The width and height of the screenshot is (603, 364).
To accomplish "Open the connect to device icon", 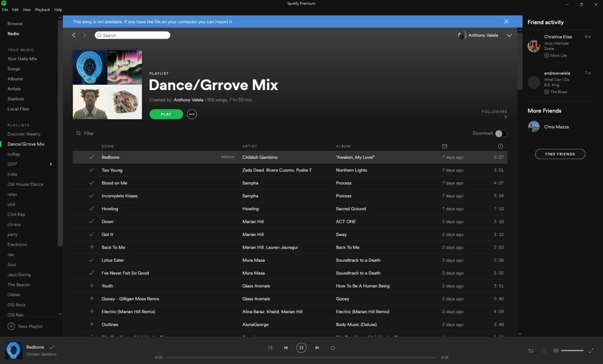I will (x=543, y=350).
